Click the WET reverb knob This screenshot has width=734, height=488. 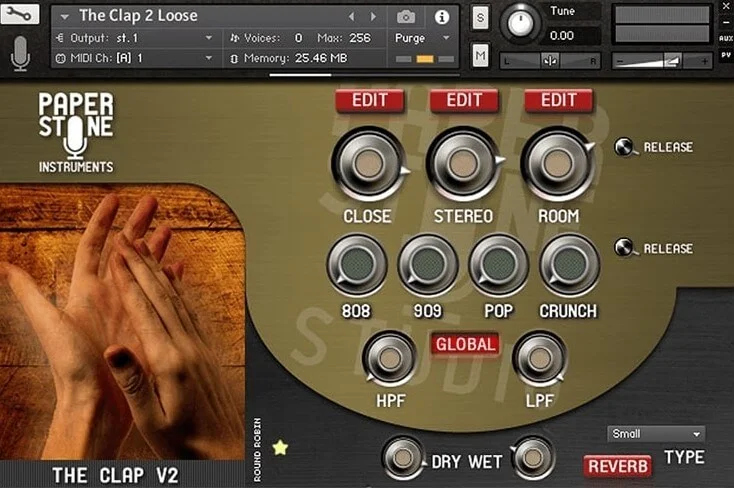click(533, 458)
